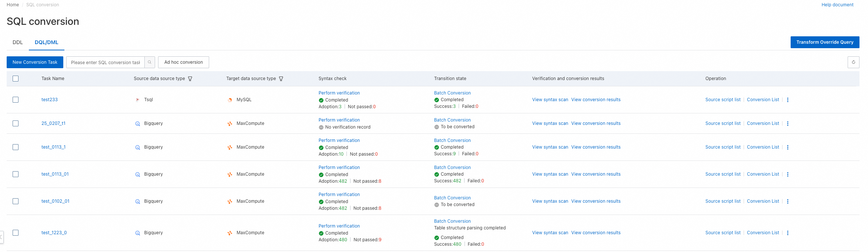Click Not passed:8 in test_0113_01 row

(x=367, y=181)
